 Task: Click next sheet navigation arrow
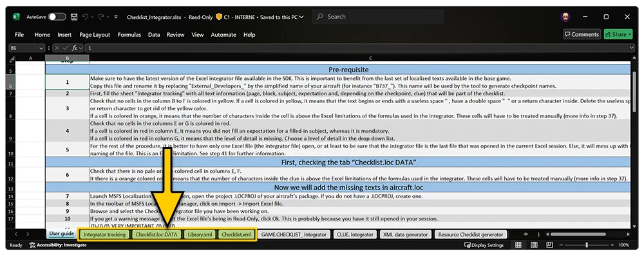(x=28, y=234)
